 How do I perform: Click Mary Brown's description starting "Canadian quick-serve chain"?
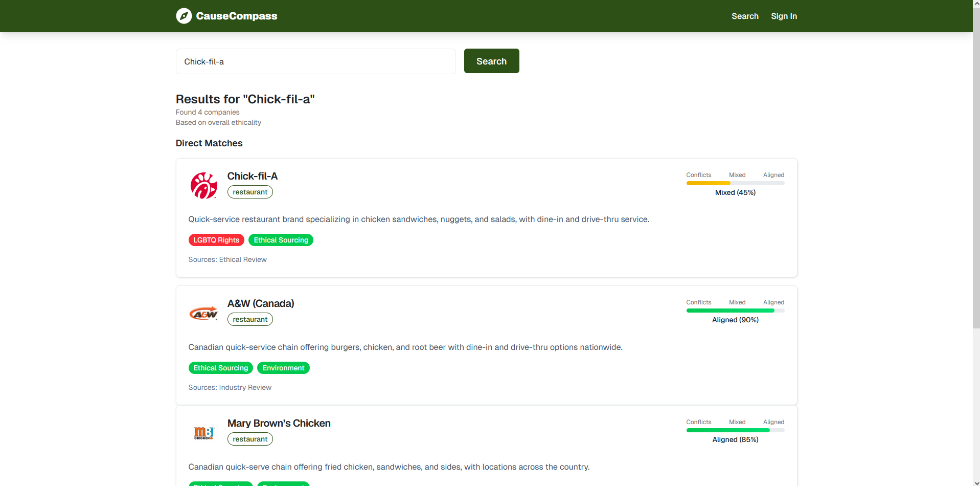389,467
